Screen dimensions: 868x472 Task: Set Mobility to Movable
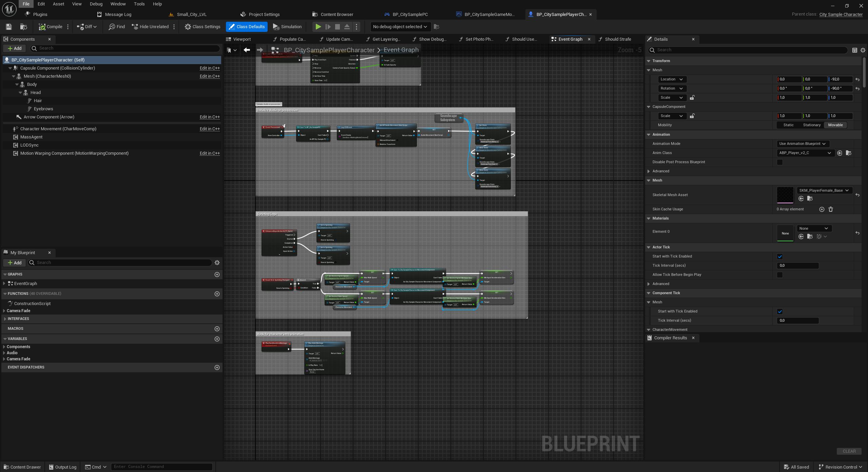click(x=835, y=125)
